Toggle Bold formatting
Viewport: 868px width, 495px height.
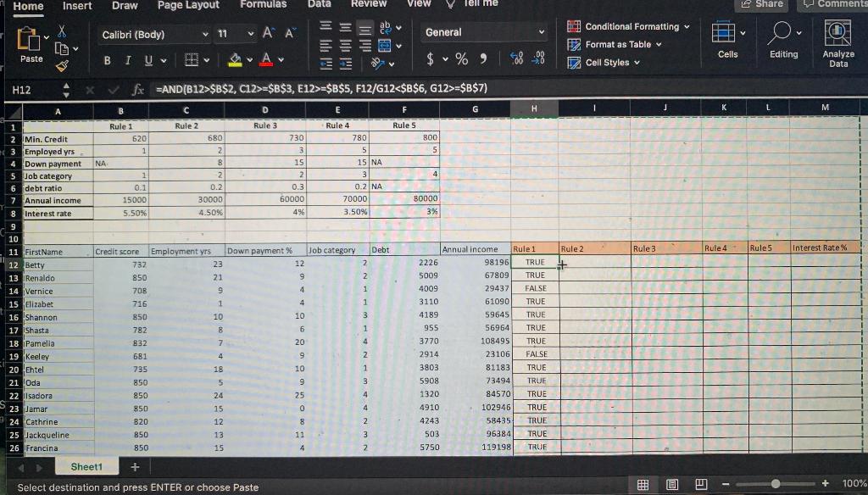click(x=107, y=60)
